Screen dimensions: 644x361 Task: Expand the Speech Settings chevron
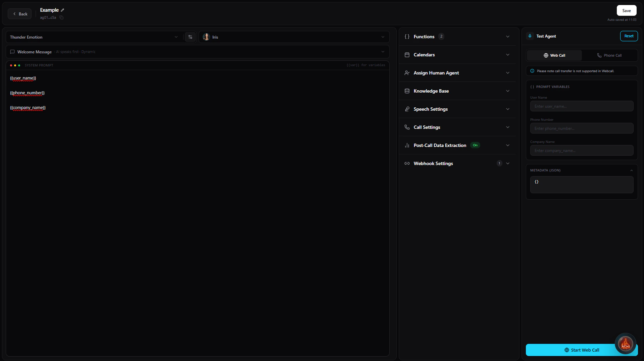(x=508, y=109)
